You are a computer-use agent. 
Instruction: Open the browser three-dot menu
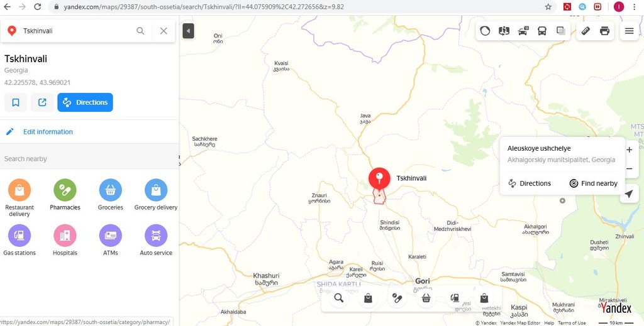(634, 6)
